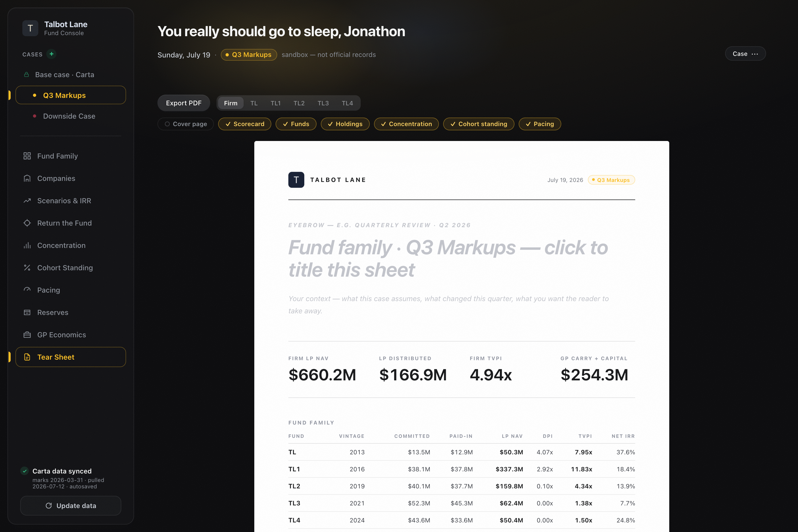Open Concentration bar chart icon
The width and height of the screenshot is (798, 532).
pyautogui.click(x=27, y=246)
